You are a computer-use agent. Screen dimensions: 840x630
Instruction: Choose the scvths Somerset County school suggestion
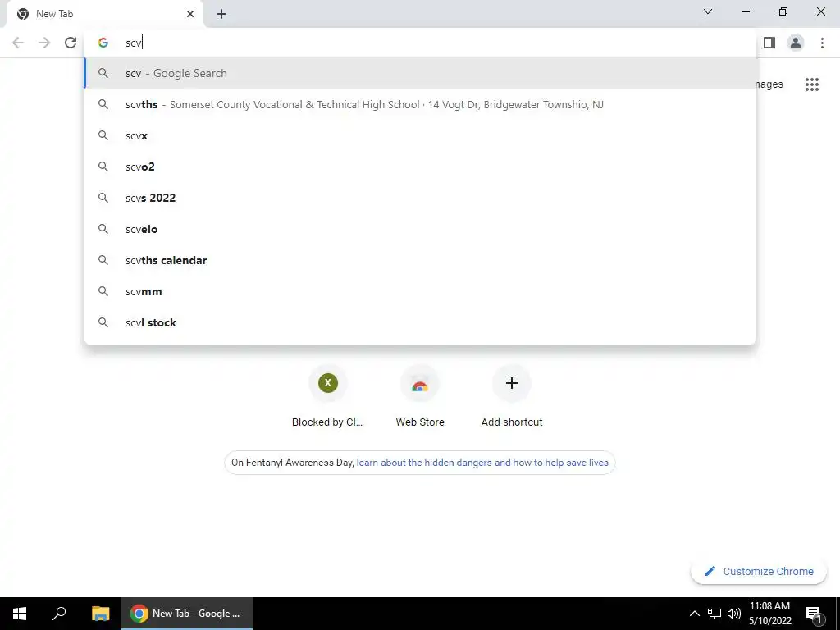(420, 104)
